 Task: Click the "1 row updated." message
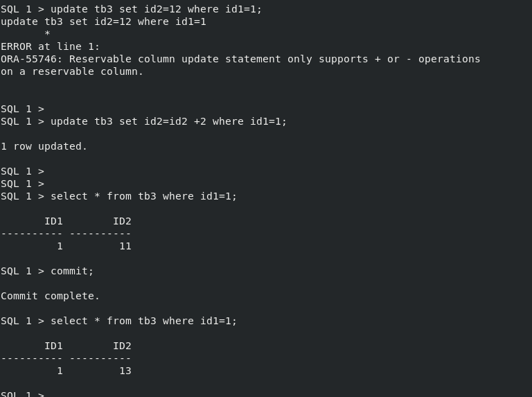point(44,146)
